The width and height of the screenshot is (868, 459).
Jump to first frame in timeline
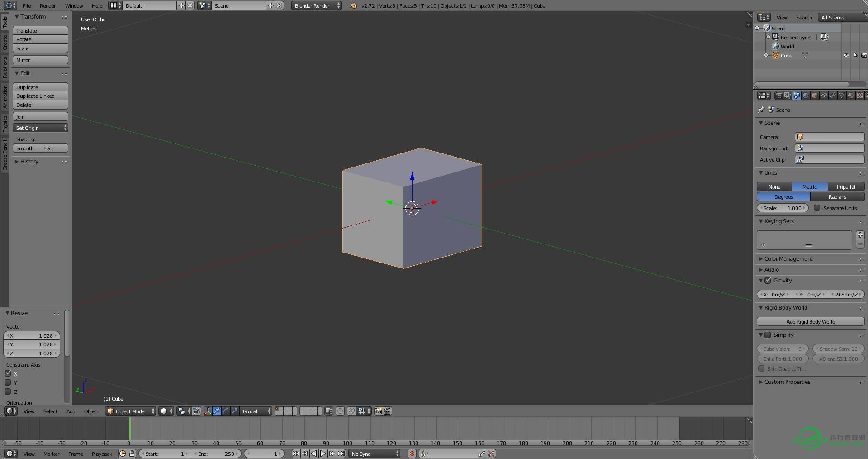coord(296,454)
